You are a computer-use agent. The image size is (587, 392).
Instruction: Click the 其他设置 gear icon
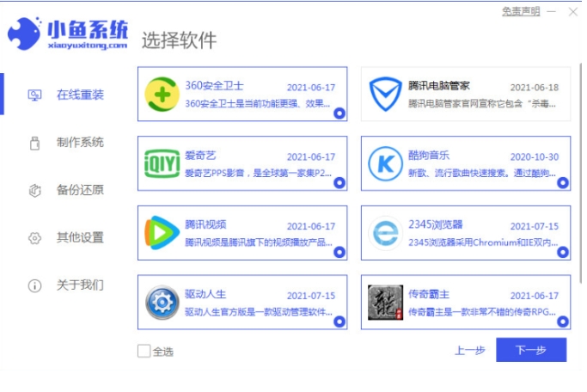35,238
